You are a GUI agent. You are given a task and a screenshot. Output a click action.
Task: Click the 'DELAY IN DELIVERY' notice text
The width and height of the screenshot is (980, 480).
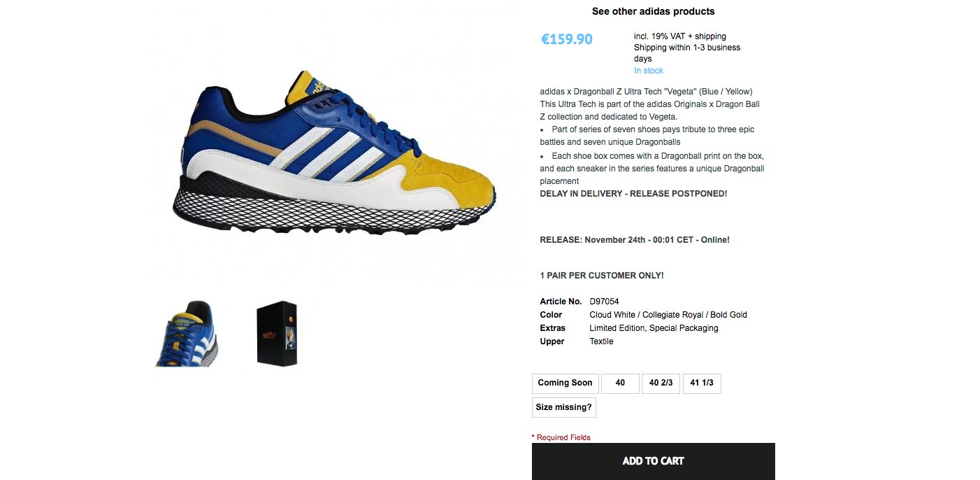pos(633,194)
